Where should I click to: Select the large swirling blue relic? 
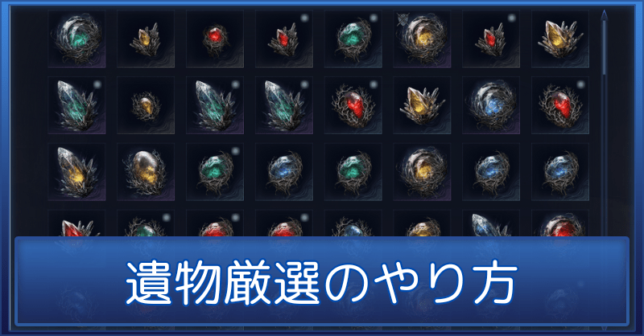pyautogui.click(x=491, y=105)
